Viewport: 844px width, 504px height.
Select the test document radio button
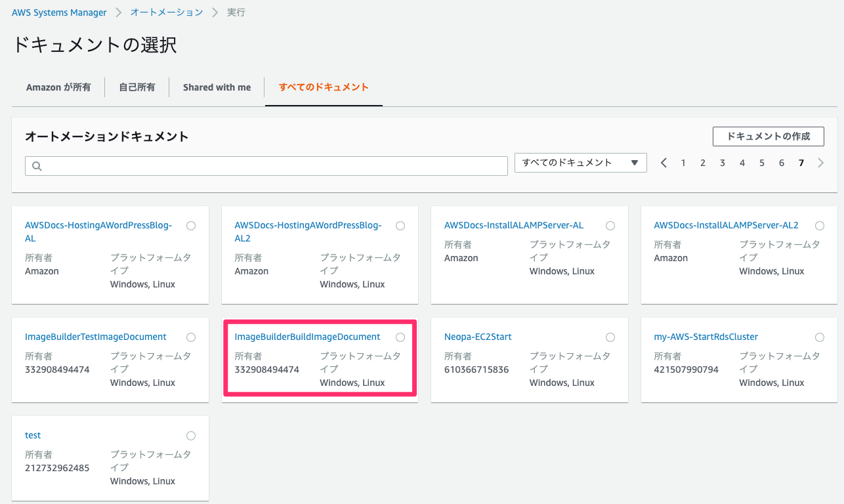pyautogui.click(x=191, y=436)
